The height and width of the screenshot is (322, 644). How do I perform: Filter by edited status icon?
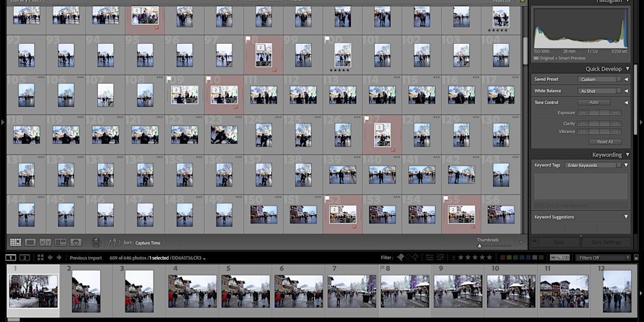tap(430, 258)
